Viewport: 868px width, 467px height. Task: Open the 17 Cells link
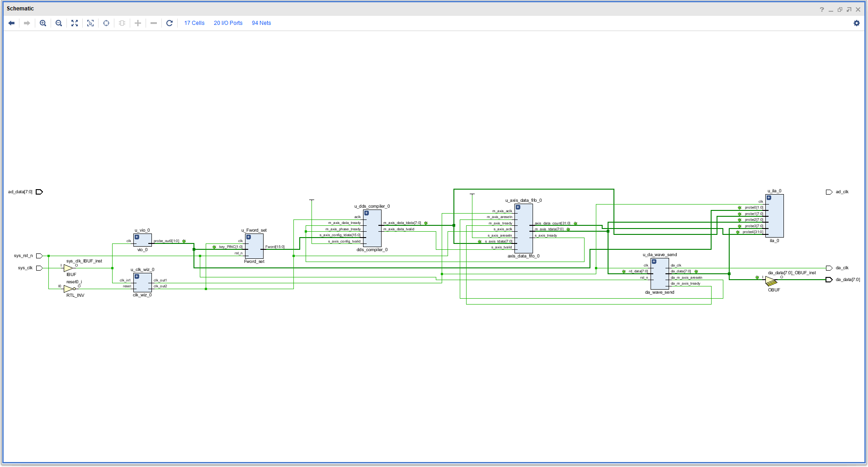[194, 23]
